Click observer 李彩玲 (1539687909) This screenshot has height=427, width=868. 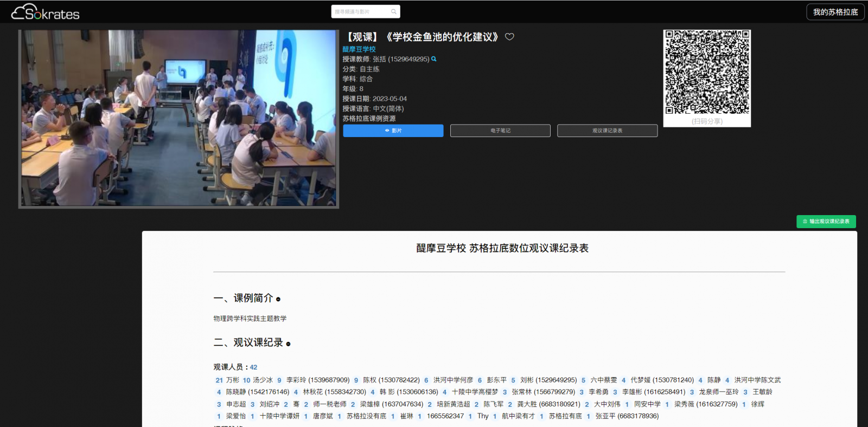coord(318,380)
